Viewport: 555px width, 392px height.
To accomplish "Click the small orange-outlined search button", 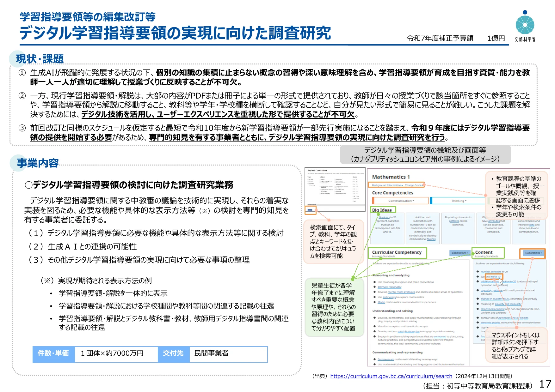I will (x=310, y=210).
